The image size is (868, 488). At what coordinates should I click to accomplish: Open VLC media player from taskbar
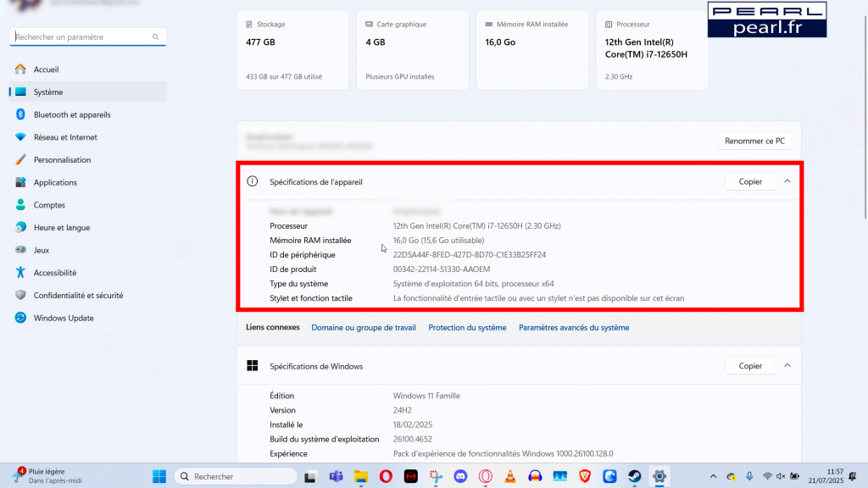click(x=509, y=476)
